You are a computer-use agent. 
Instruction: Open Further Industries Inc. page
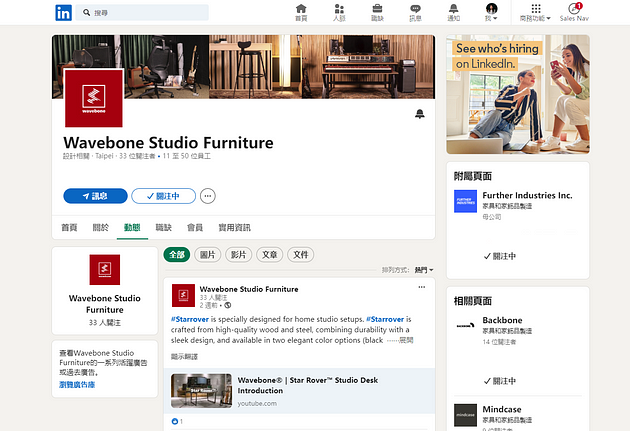[x=527, y=196]
